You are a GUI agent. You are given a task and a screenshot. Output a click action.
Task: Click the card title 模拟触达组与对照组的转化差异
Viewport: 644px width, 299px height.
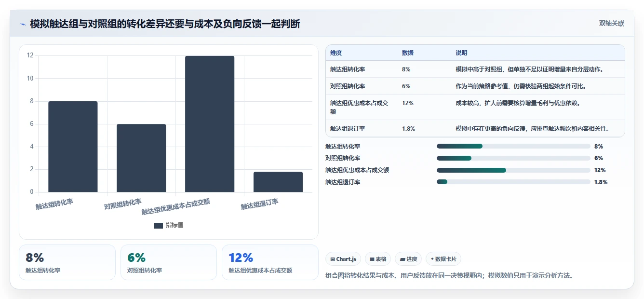click(165, 24)
